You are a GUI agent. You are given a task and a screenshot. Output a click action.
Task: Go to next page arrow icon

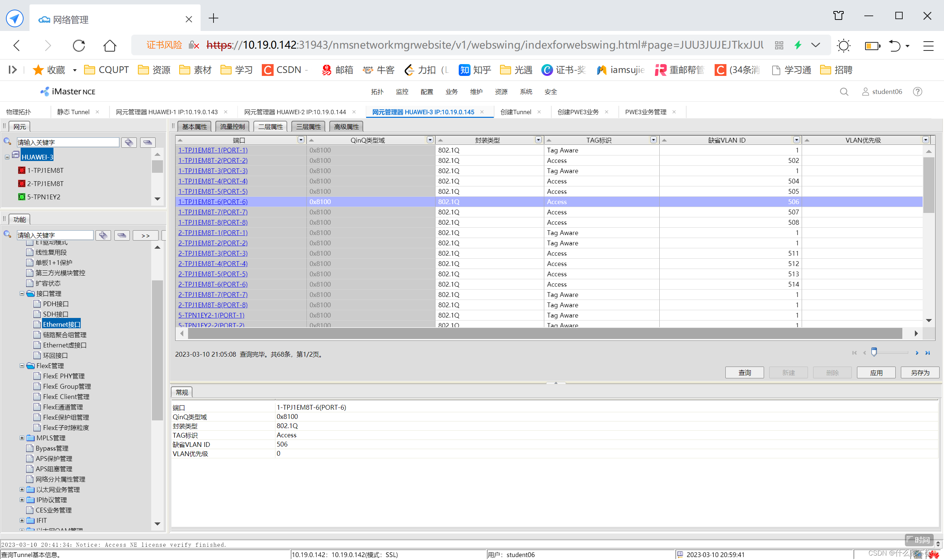click(x=917, y=353)
